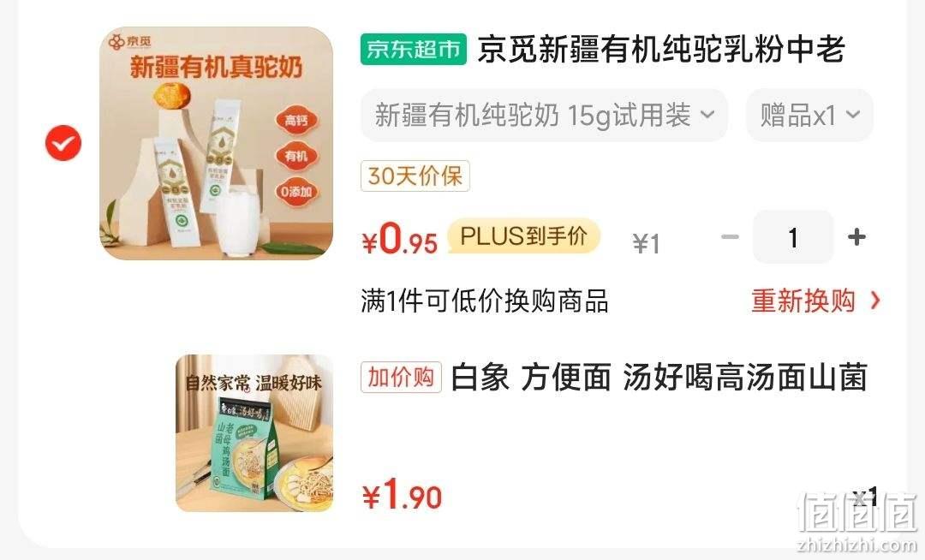Tap the red chevron next to 重新换购
925x560 pixels.
[875, 301]
